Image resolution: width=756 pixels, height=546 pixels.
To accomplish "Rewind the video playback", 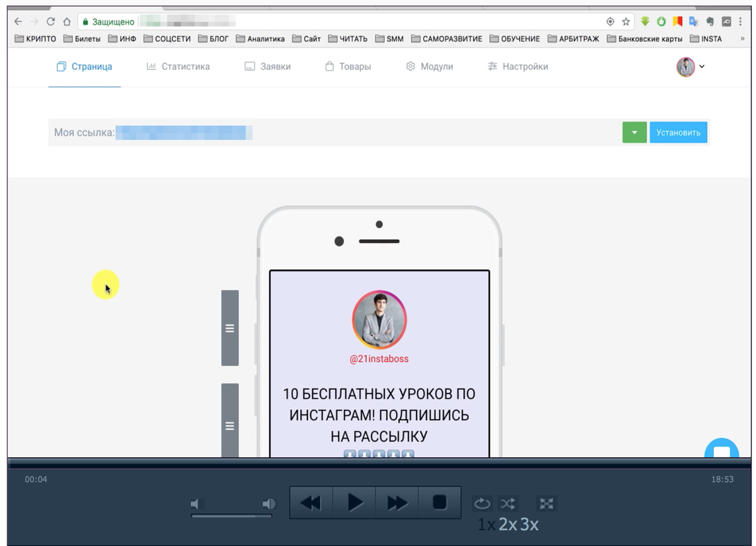I will point(311,503).
